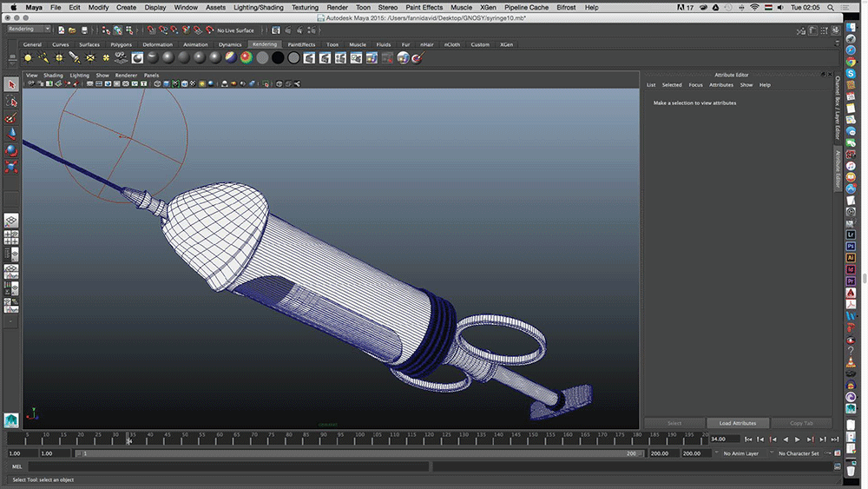Viewport: 868px width, 489px height.
Task: Select the arrow Select tool in toolbox
Action: click(x=11, y=85)
